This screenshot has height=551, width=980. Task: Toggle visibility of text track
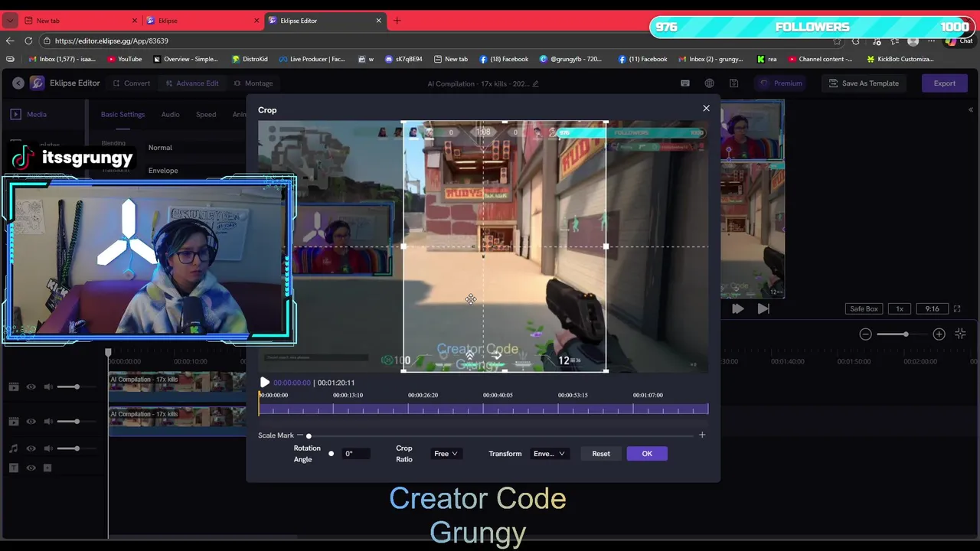click(31, 468)
